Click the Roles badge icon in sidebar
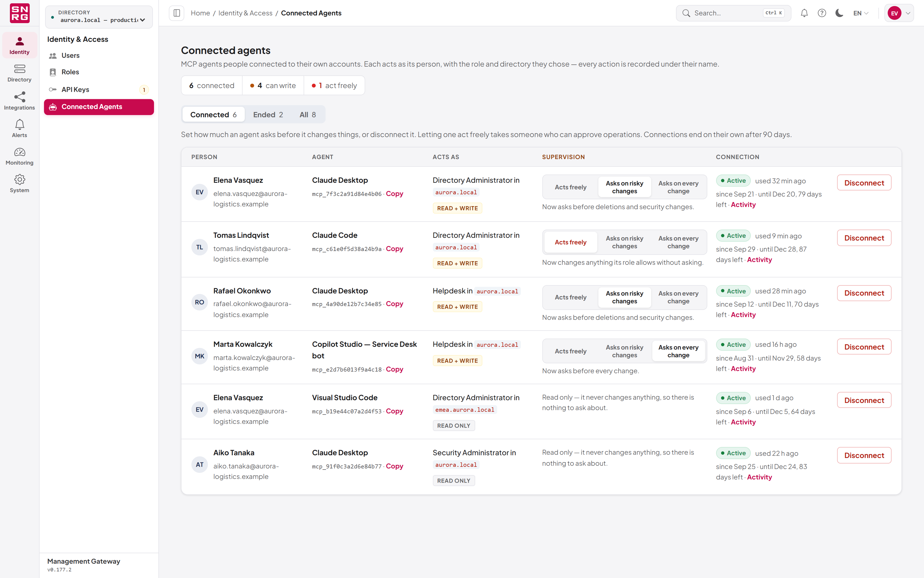Viewport: 924px width, 578px height. point(53,72)
